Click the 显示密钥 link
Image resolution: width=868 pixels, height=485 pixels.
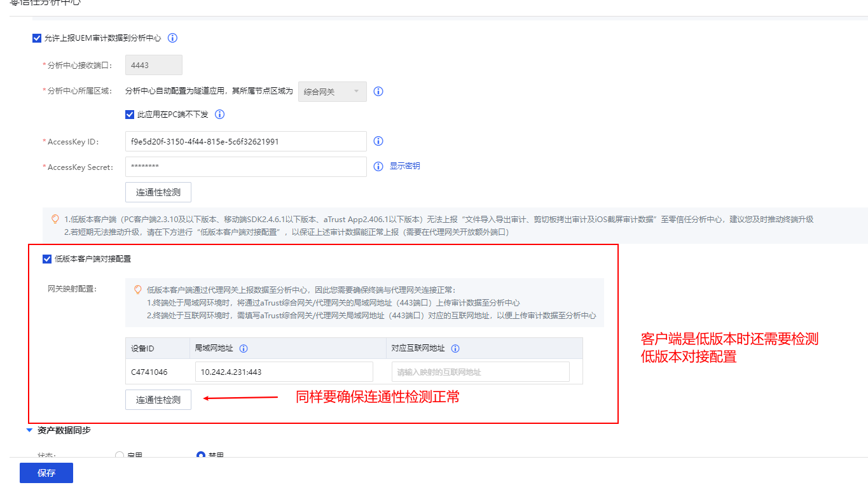(404, 166)
